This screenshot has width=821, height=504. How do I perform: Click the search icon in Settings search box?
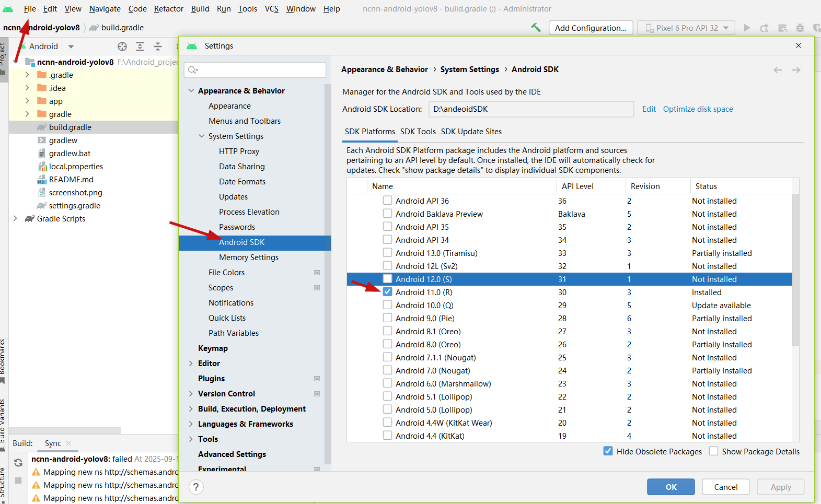193,70
